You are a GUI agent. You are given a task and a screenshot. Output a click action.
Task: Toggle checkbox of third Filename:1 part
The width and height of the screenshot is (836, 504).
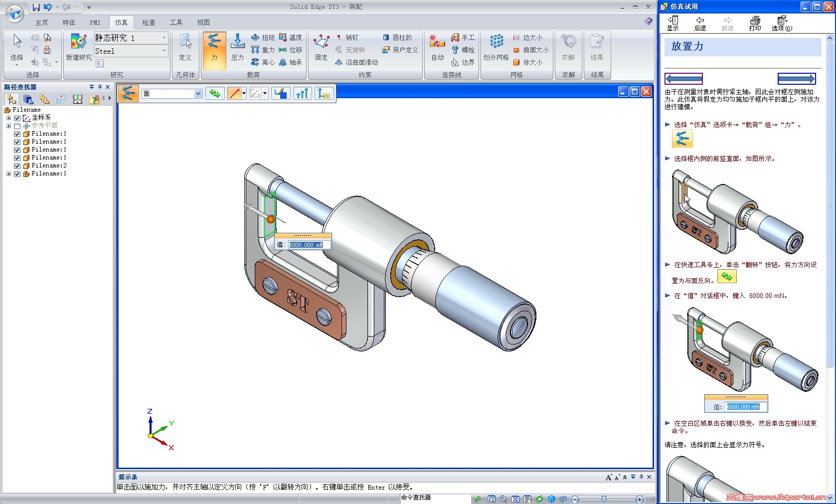point(17,150)
